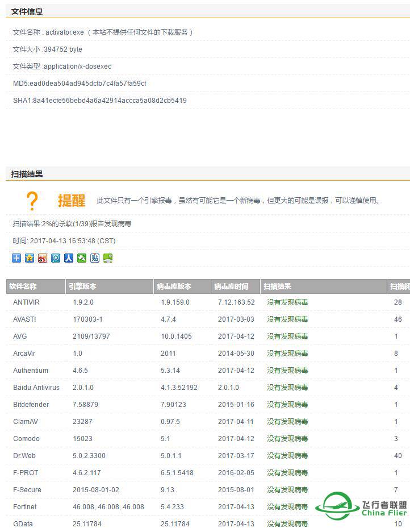
Task: Click AVG engine version 2109/13797
Action: (x=91, y=336)
